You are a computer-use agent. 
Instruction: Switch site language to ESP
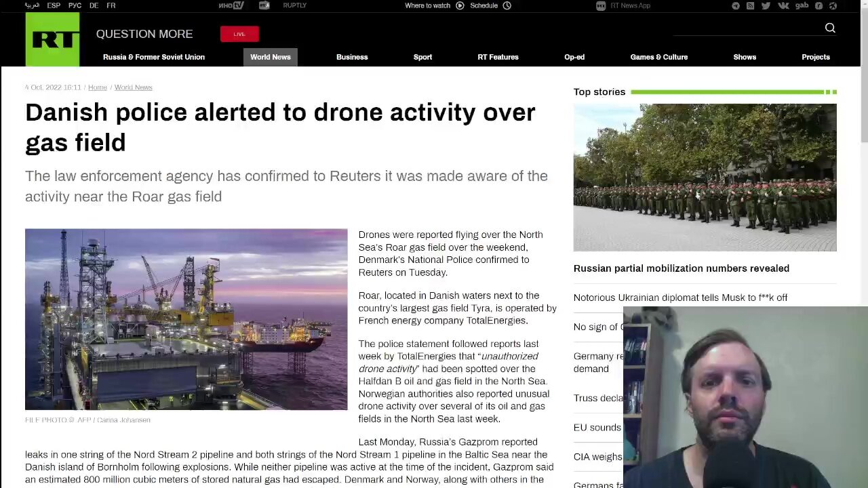point(54,5)
